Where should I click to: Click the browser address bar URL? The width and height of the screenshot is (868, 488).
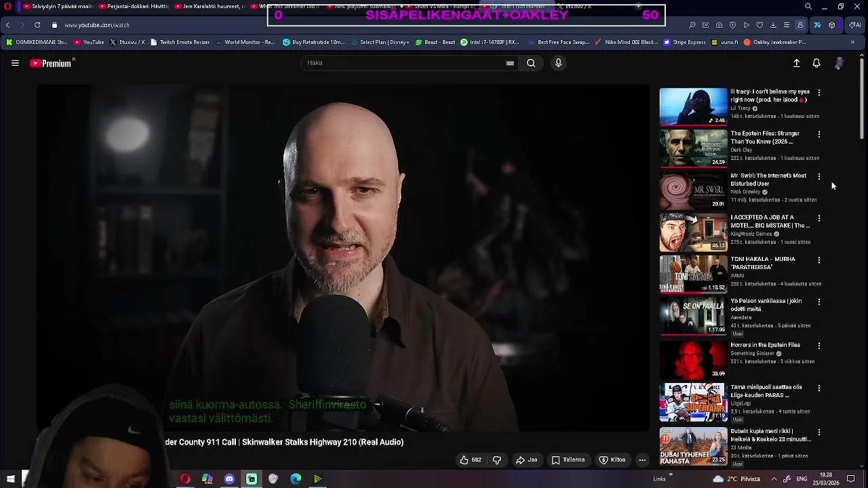[97, 25]
